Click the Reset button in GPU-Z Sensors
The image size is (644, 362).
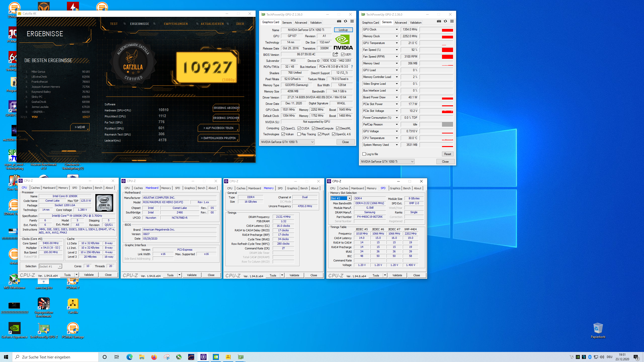(x=448, y=154)
